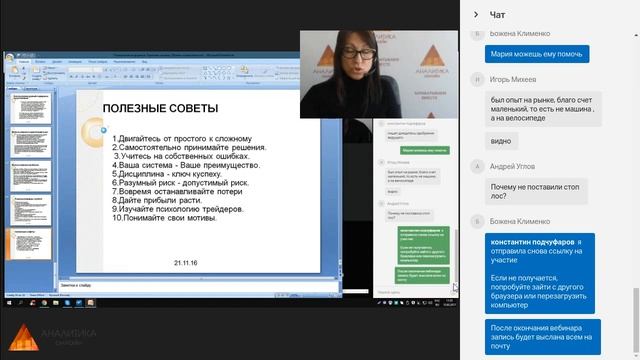Click the mention 'константин подчуфаров' in chat
This screenshot has width=640, height=360.
point(532,242)
